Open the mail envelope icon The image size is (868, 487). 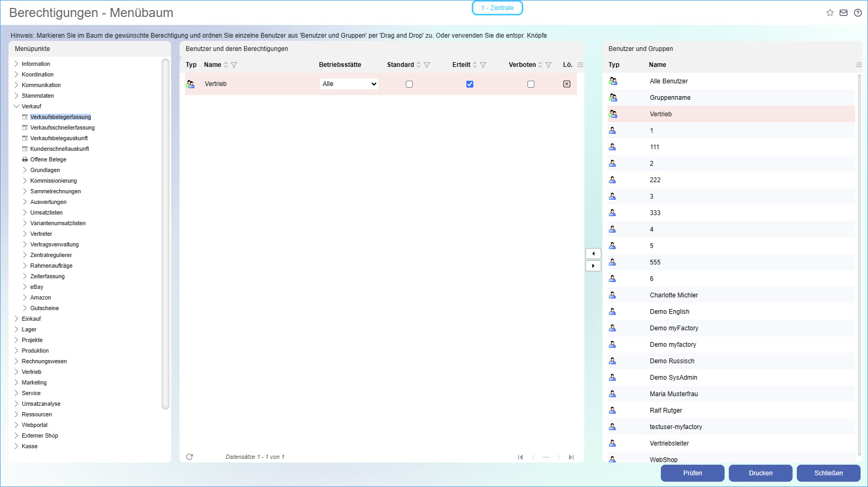[844, 13]
